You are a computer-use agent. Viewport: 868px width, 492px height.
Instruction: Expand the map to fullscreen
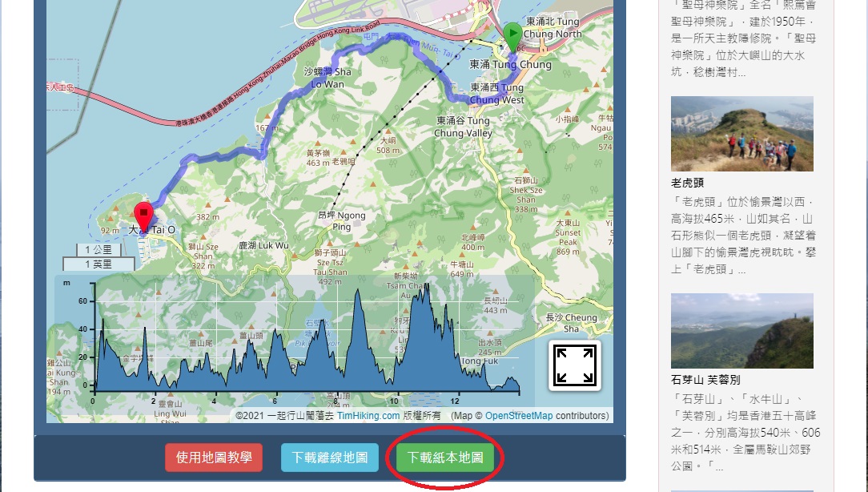click(x=575, y=365)
